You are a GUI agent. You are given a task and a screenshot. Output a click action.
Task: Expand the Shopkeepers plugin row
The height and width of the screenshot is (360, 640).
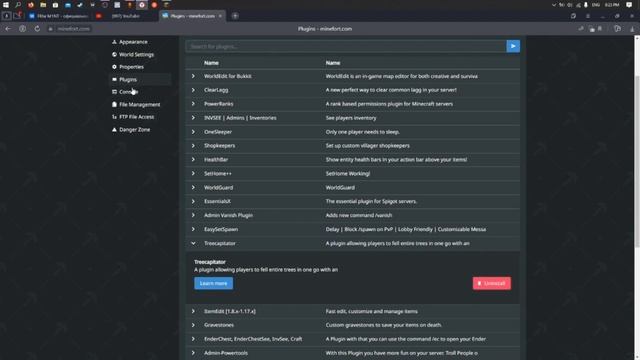pyautogui.click(x=193, y=146)
